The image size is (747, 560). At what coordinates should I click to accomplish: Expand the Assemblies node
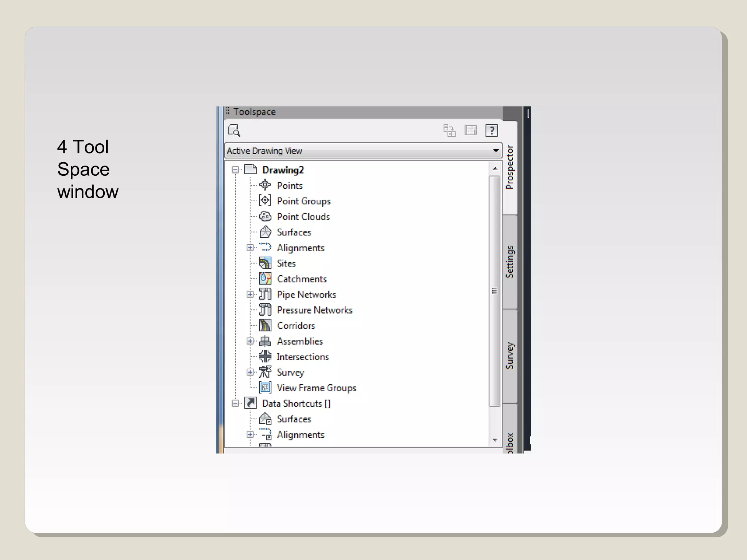click(250, 341)
